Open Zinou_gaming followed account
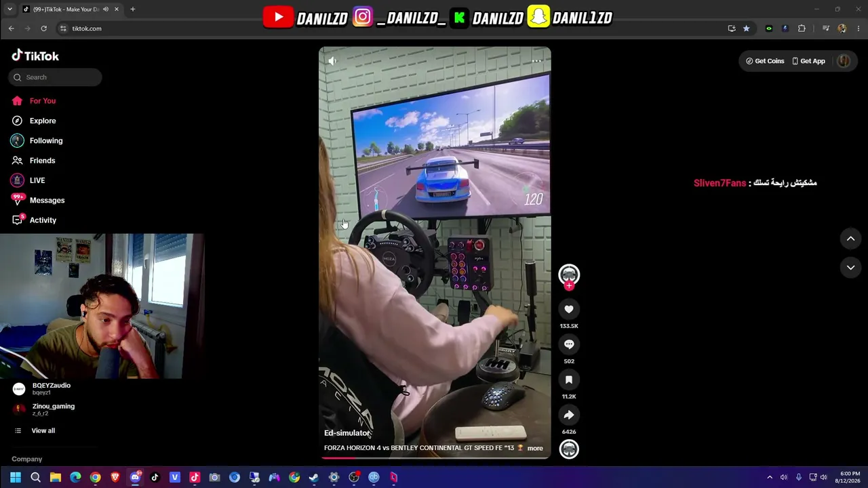Screen dimensions: 868x488 (44, 409)
